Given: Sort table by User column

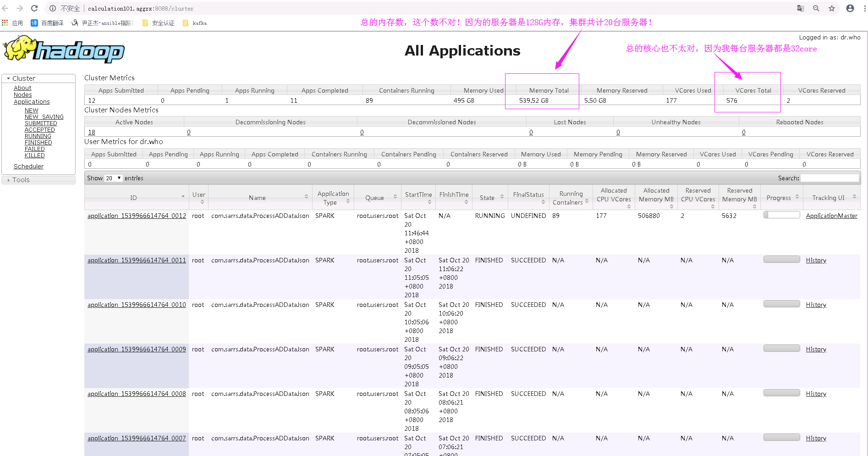Looking at the screenshot, I should [x=202, y=202].
